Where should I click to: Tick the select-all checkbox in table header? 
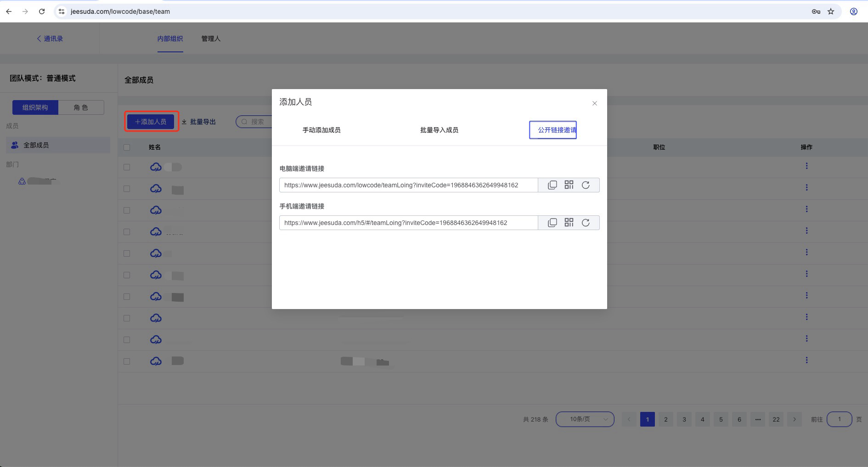[127, 147]
